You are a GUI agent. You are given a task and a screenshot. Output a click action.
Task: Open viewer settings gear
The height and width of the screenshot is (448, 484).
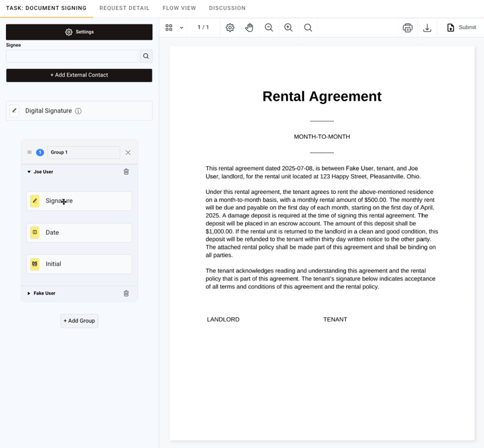[230, 28]
